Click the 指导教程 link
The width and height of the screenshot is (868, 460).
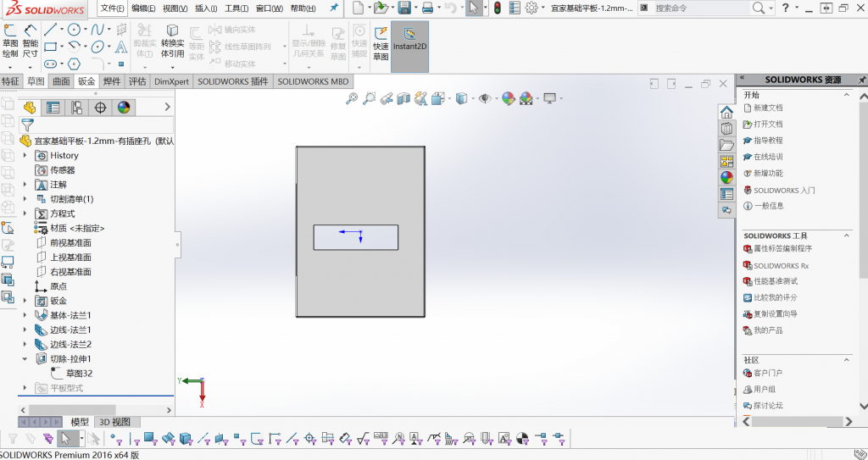768,141
